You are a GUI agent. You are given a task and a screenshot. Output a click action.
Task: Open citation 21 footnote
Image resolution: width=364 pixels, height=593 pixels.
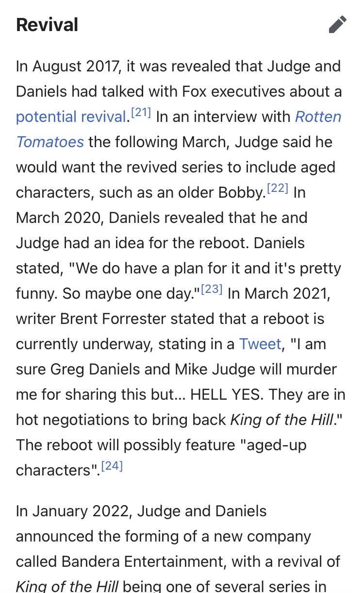tap(141, 113)
